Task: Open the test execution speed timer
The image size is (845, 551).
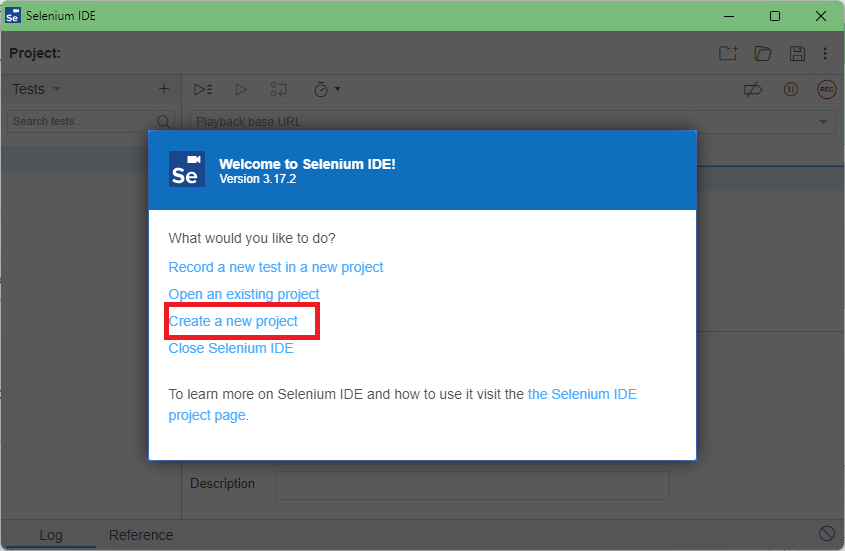Action: tap(327, 89)
